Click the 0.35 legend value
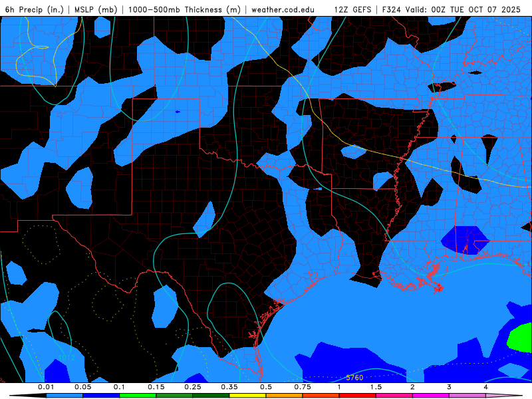The width and height of the screenshot is (532, 399). (x=229, y=387)
